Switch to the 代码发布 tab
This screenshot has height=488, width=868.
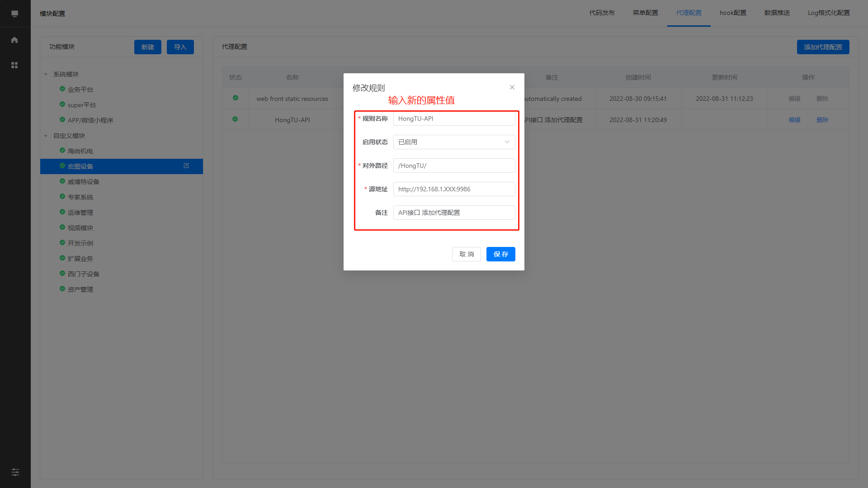click(602, 13)
